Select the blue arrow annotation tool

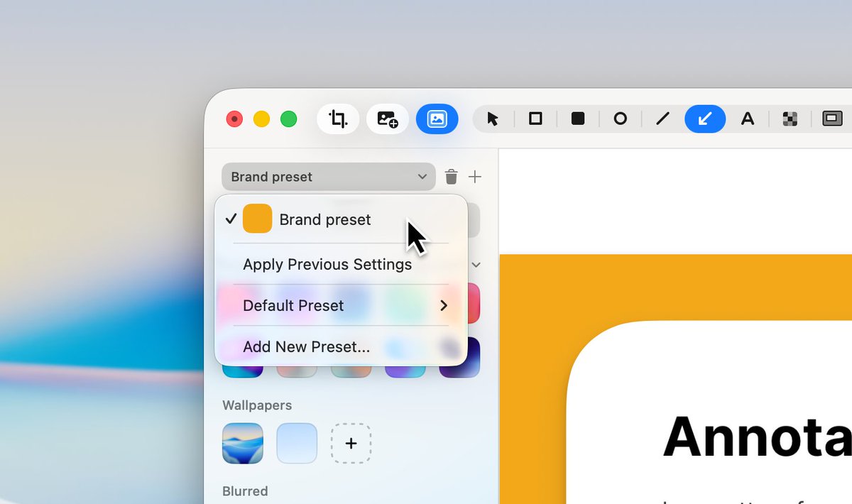[x=705, y=119]
